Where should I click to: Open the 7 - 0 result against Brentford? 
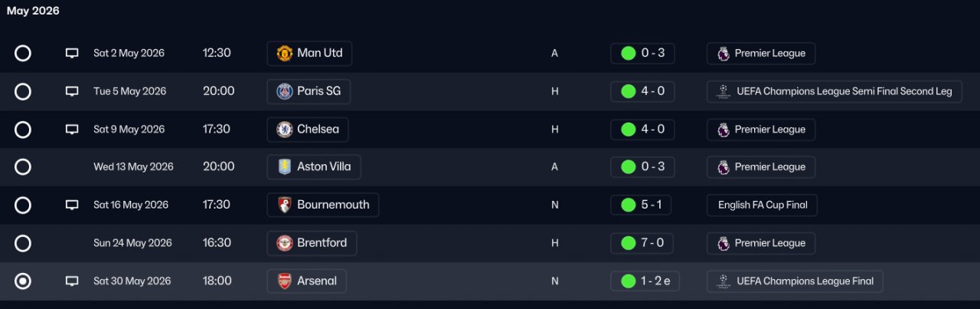642,243
